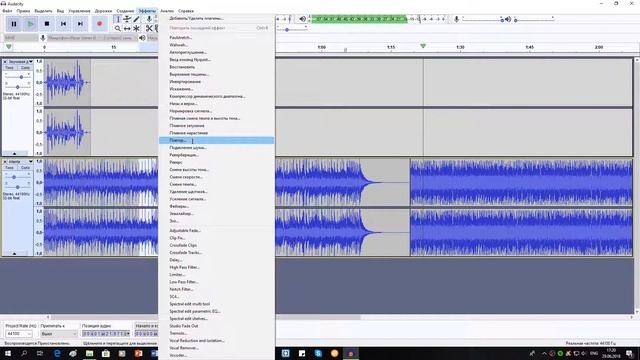
Task: Click the horizontal scrollbar below tracks
Action: (x=339, y=317)
